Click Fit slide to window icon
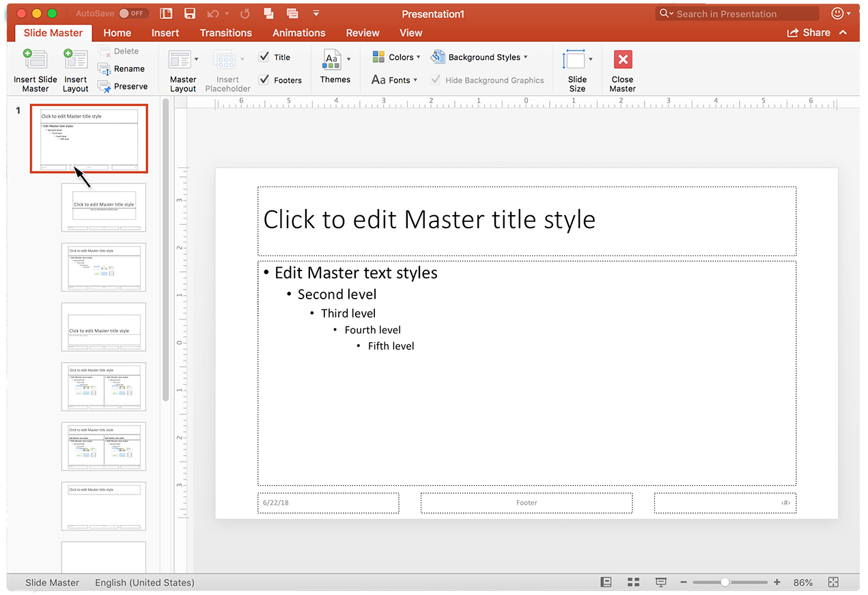This screenshot has width=868, height=595. pyautogui.click(x=833, y=583)
